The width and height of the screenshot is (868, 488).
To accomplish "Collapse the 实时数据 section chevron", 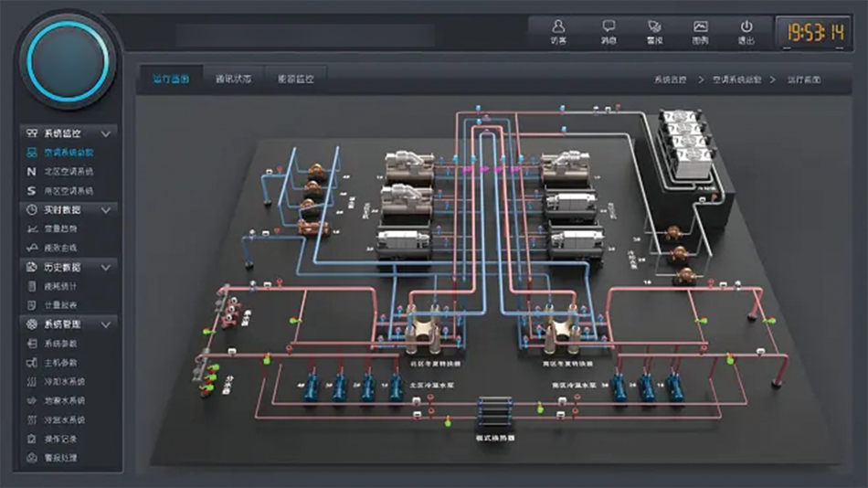I will coord(106,210).
